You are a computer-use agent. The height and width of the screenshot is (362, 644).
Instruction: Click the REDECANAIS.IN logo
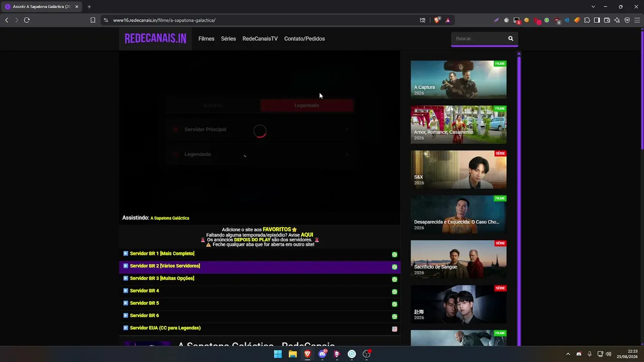[155, 39]
